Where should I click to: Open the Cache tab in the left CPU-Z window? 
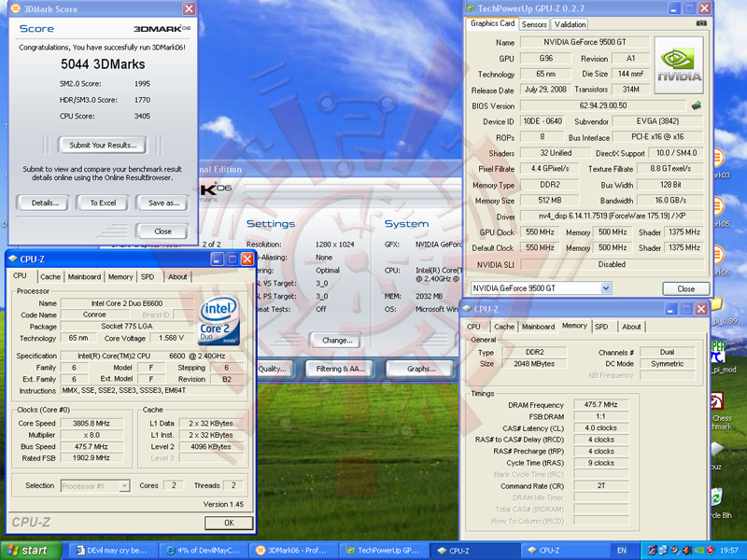[50, 276]
